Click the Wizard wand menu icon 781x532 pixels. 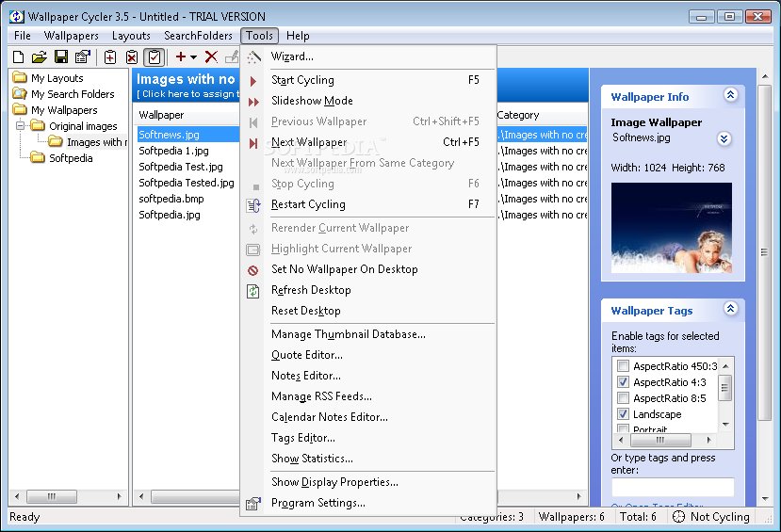pos(253,57)
